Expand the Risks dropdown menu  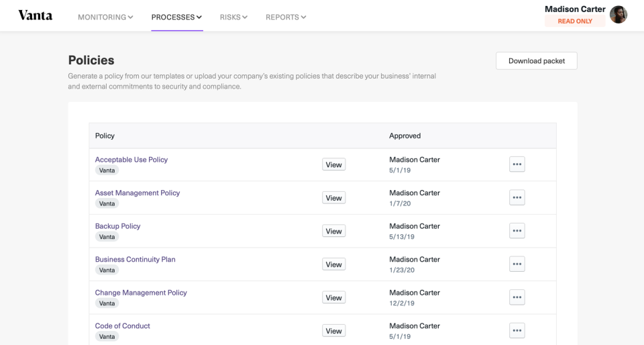point(233,17)
